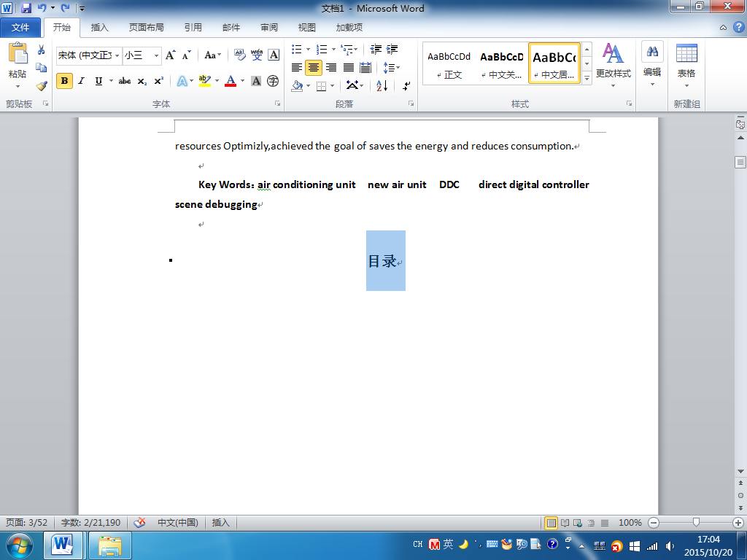Screen dimensions: 747x560
Task: Clear all formatting with the eraser icon
Action: pos(239,55)
